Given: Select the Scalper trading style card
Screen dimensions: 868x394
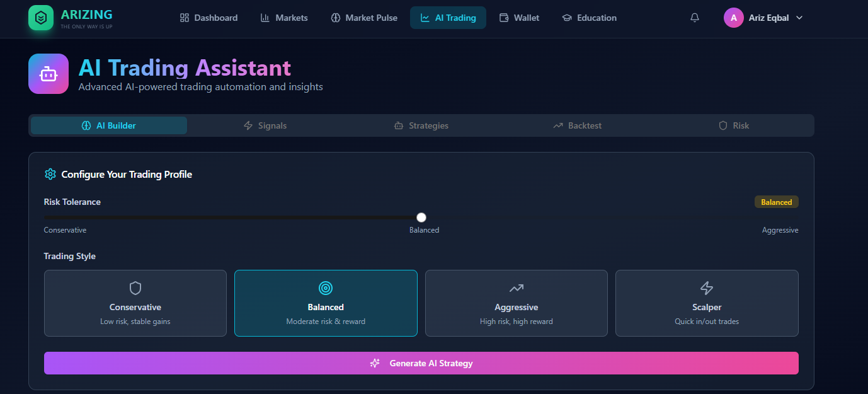Looking at the screenshot, I should pos(707,303).
